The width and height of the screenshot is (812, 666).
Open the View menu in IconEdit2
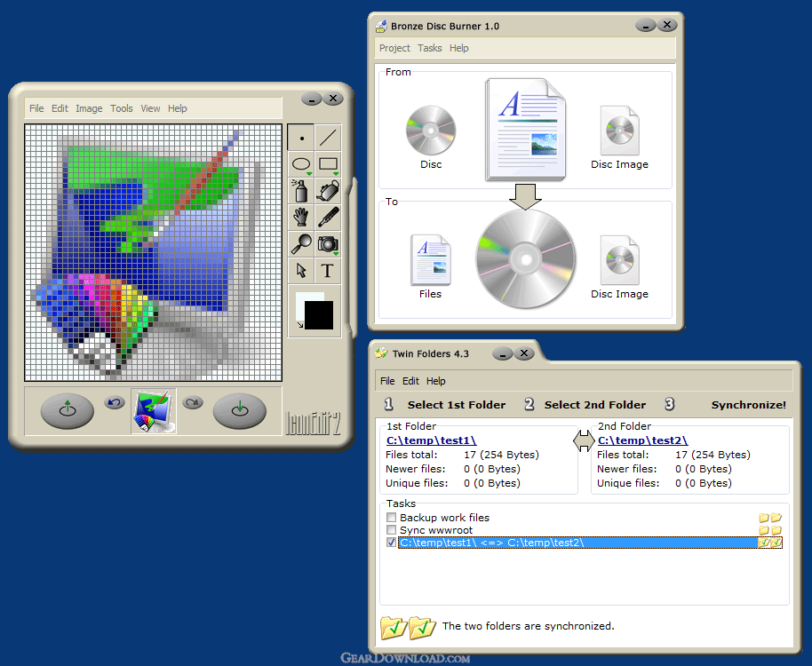click(150, 108)
